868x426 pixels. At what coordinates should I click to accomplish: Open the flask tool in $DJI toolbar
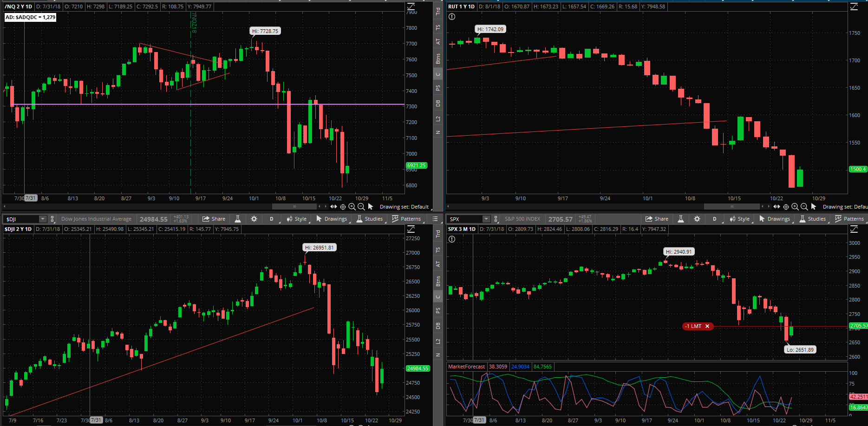(238, 219)
